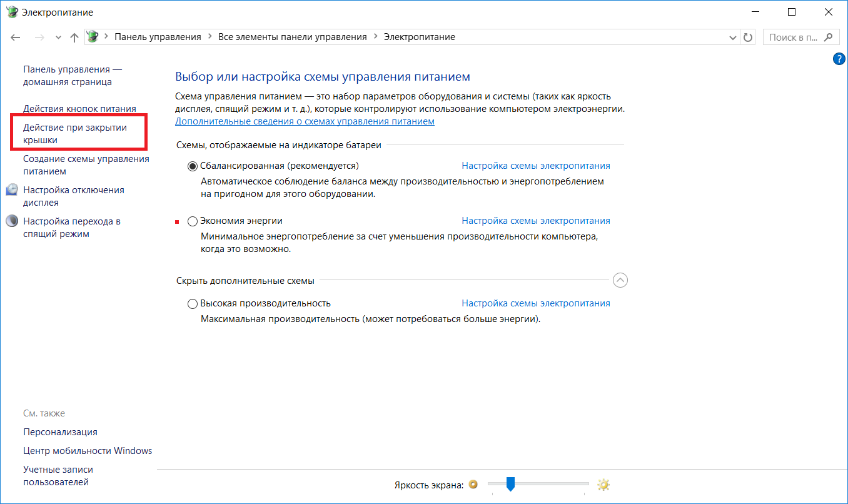
Task: Click the moon icon beside Настройка перехода в спящий режим
Action: pyautogui.click(x=12, y=221)
